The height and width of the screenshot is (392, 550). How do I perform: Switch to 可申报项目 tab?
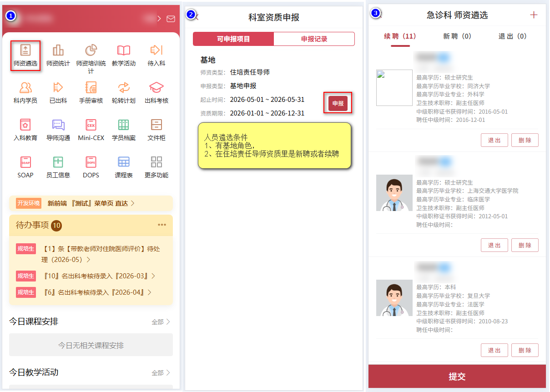233,39
